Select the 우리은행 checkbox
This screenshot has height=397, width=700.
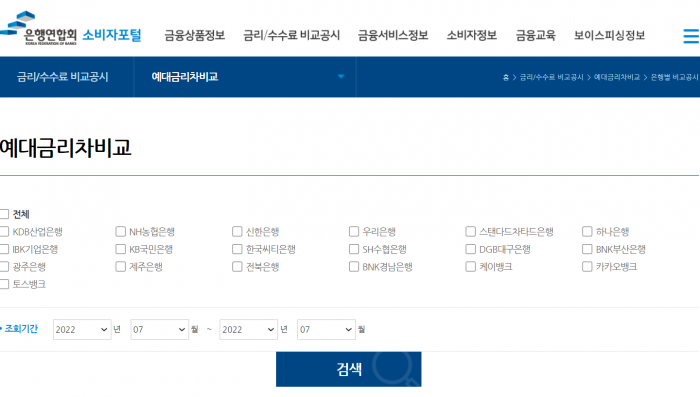click(x=354, y=231)
